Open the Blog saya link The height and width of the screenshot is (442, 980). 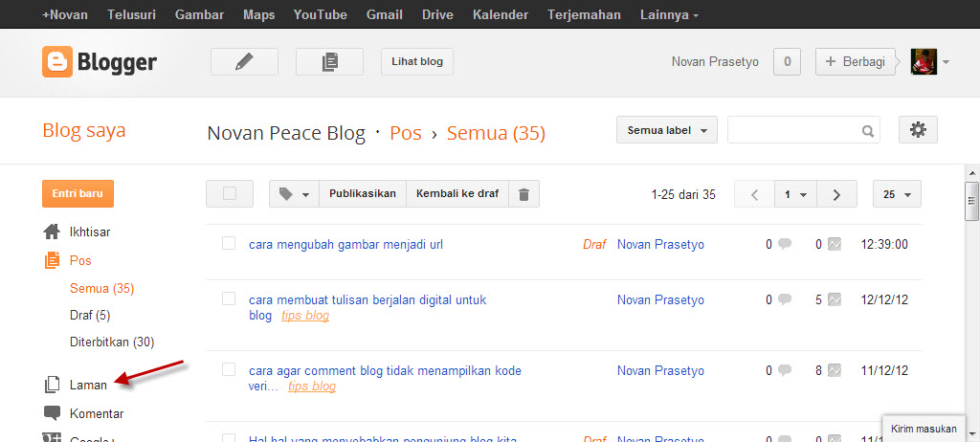[84, 131]
